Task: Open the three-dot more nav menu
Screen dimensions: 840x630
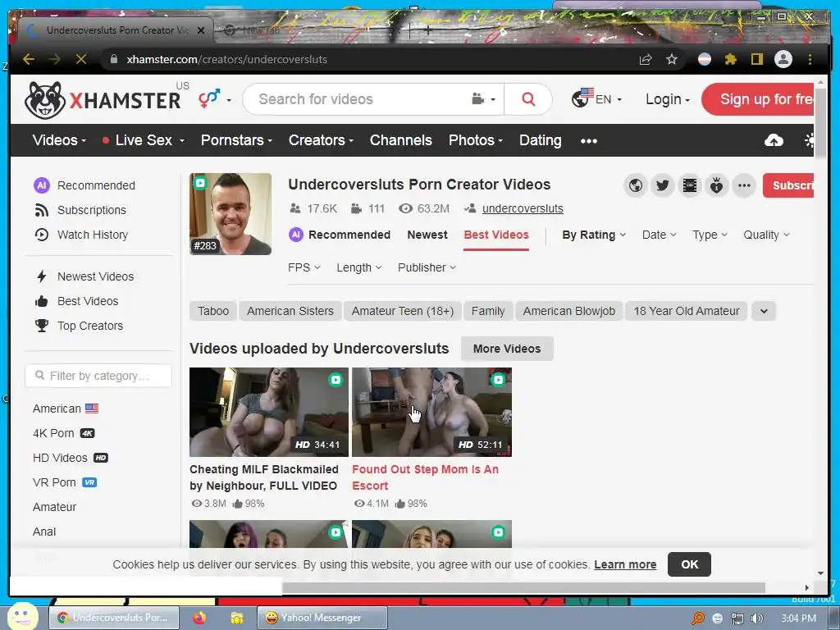Action: point(589,141)
